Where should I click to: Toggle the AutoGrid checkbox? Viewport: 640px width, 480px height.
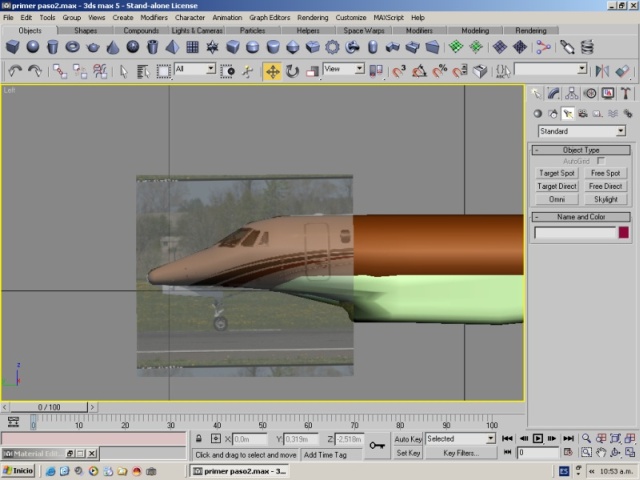pyautogui.click(x=601, y=161)
